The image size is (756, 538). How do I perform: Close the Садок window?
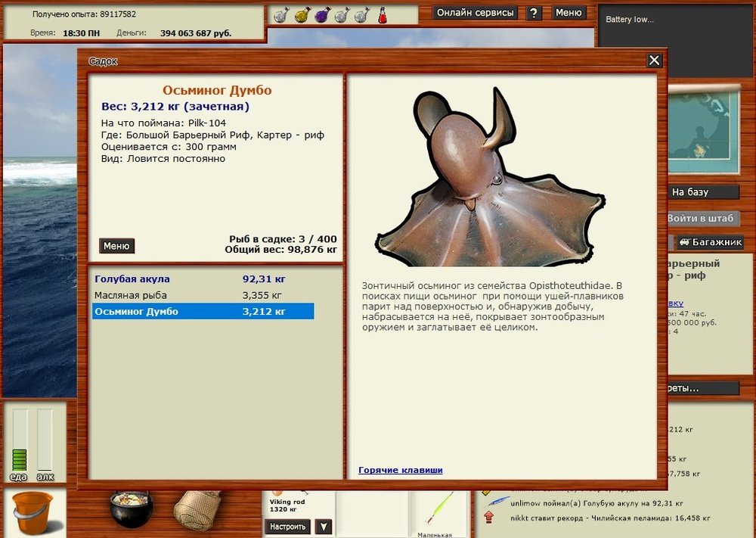pyautogui.click(x=655, y=61)
